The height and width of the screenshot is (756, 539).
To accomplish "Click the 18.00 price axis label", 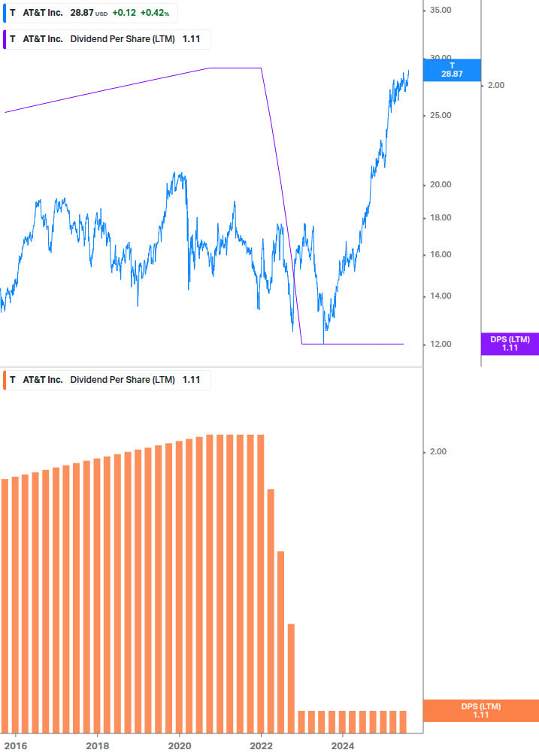I will click(441, 218).
